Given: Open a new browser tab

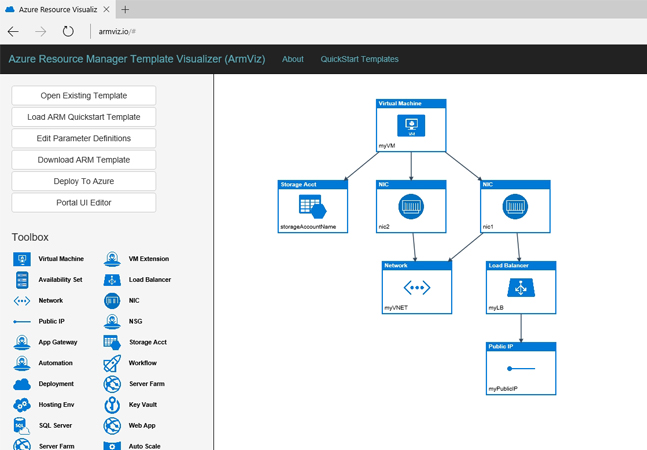Looking at the screenshot, I should click(125, 9).
